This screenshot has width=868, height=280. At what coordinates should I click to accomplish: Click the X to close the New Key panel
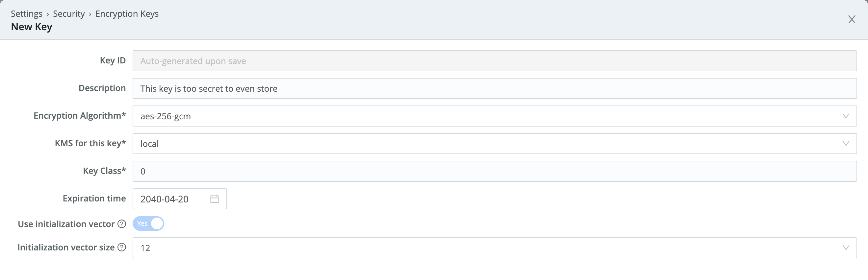(x=852, y=19)
